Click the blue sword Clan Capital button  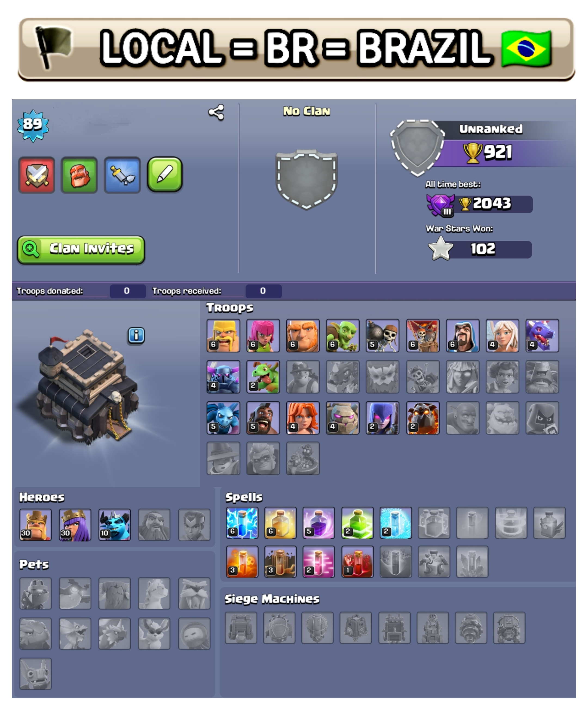(x=122, y=175)
